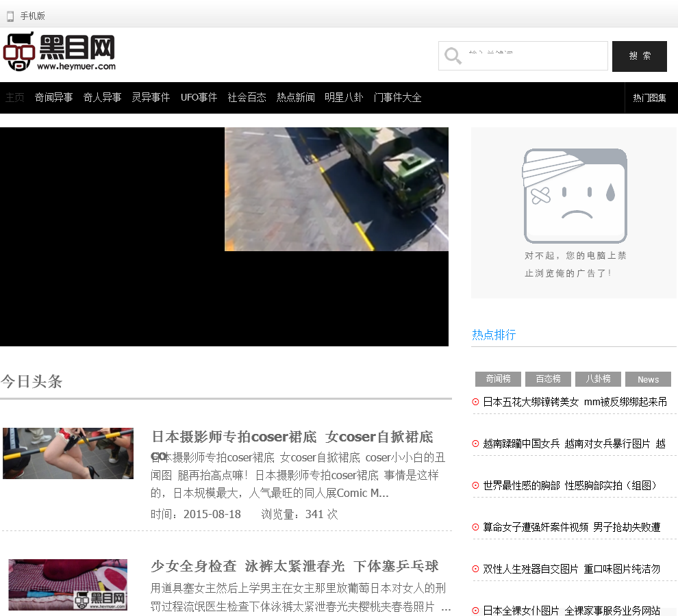
Task: Click red bullet beside 日本五花大绑镣铐美女
Action: (476, 402)
